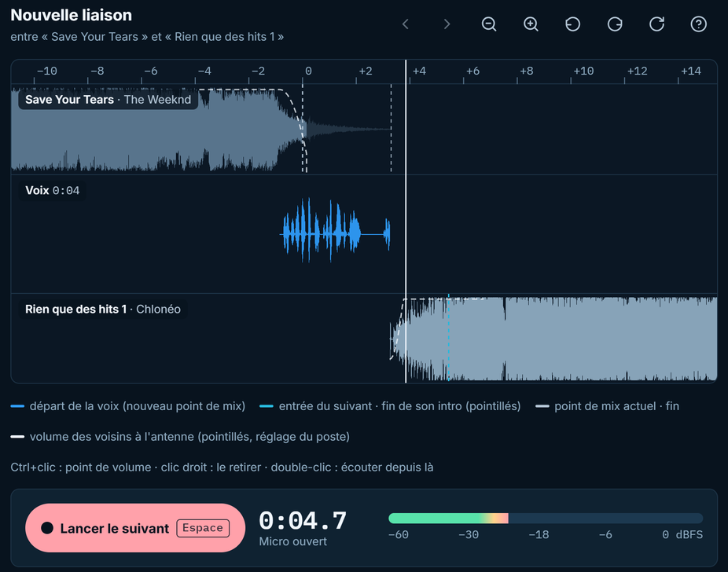
Task: Zoom in the timeline with the plus magnifier
Action: [x=531, y=24]
